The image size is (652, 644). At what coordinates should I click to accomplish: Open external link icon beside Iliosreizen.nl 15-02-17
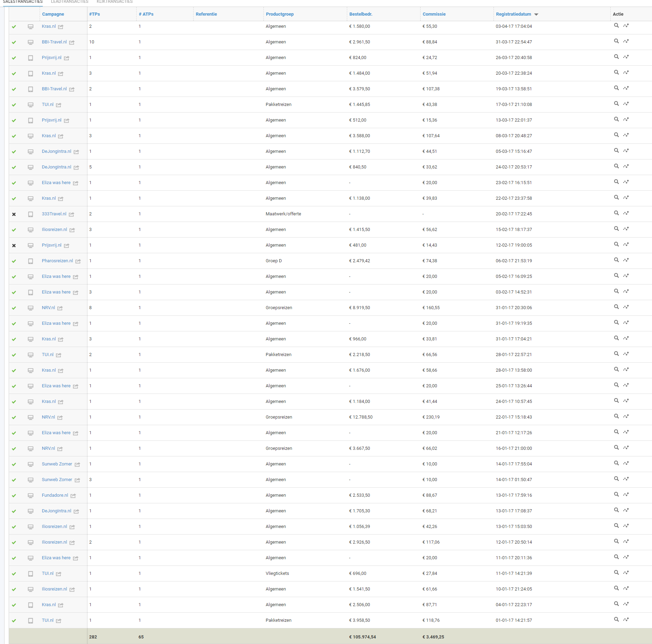click(x=72, y=230)
